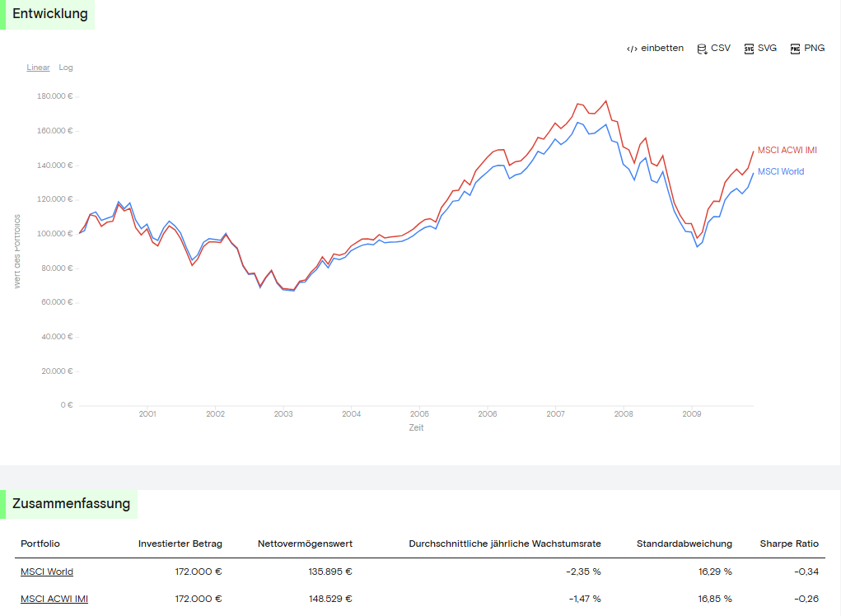The image size is (841, 616).
Task: Click the Zusammenfassung section heading
Action: (x=72, y=504)
